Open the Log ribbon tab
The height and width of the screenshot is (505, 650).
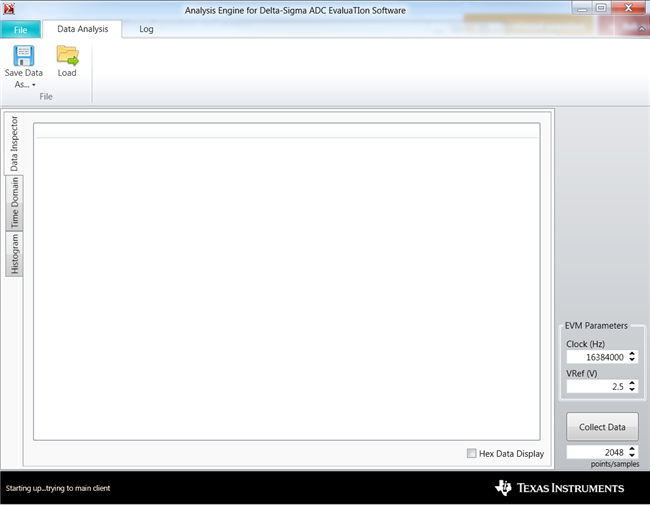pyautogui.click(x=146, y=29)
